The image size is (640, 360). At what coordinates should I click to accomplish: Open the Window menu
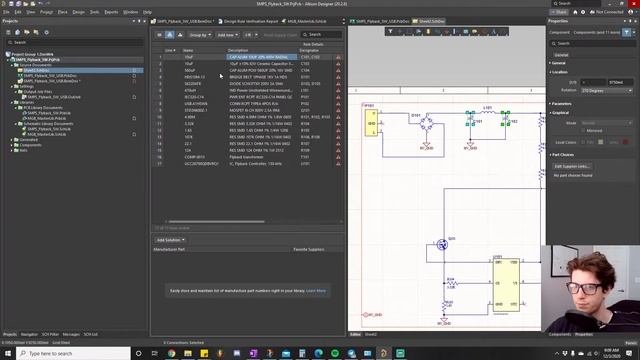(x=131, y=12)
